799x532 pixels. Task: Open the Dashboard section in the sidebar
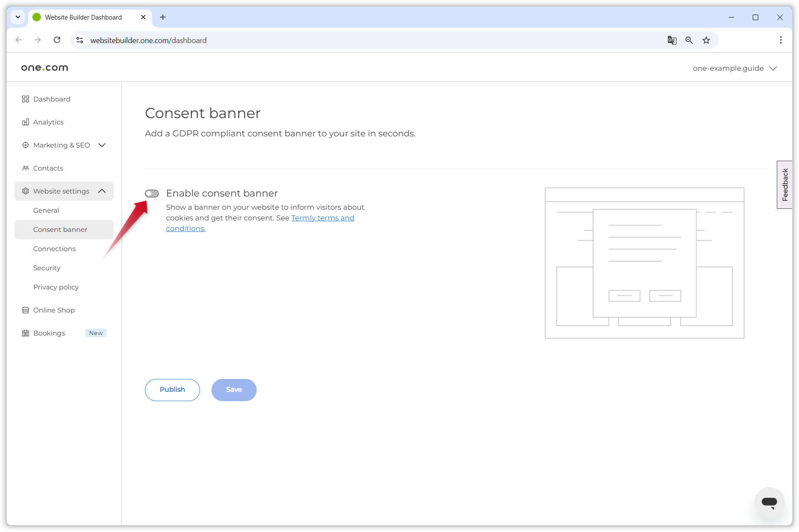pos(26,99)
